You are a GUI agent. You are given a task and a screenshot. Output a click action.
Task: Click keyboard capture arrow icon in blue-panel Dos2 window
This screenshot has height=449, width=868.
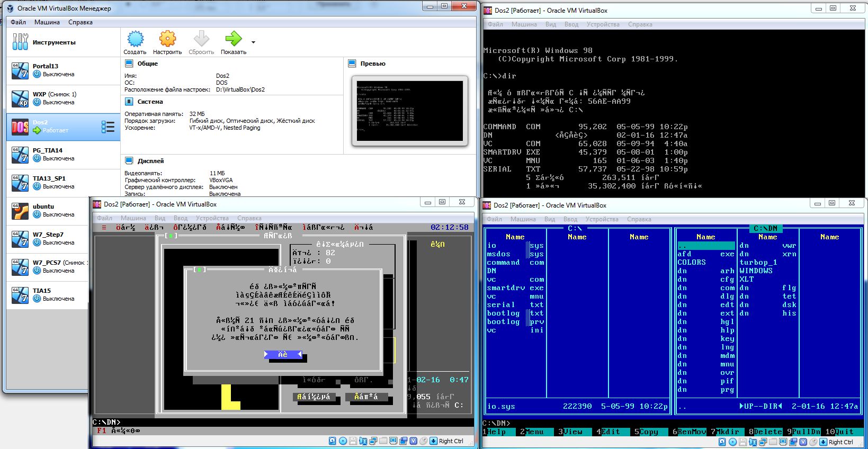click(823, 442)
